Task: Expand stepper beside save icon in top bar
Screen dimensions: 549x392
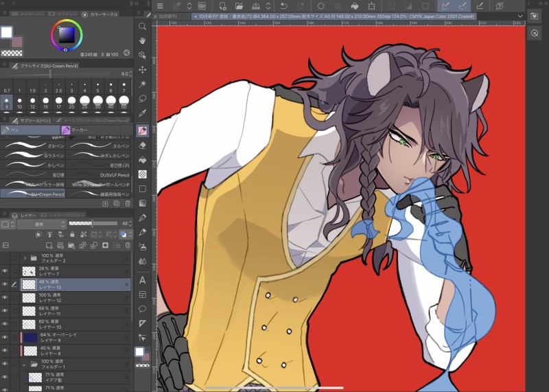Action: (268, 5)
